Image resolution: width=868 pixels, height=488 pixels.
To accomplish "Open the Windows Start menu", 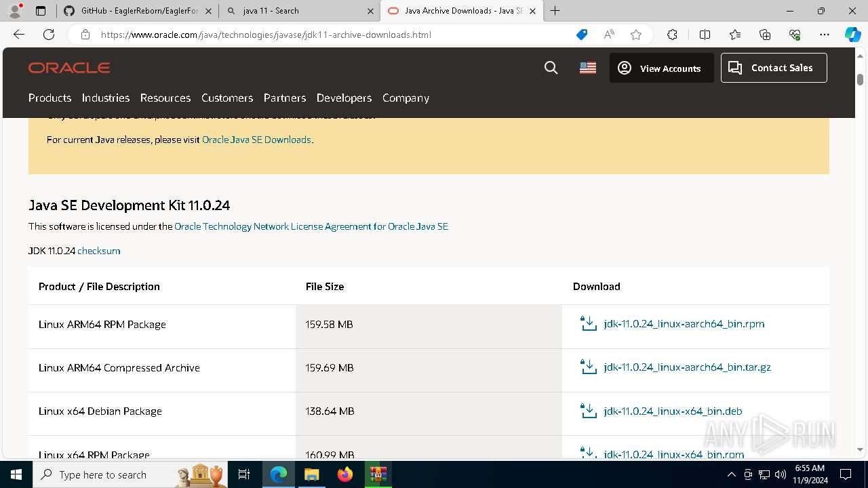I will coord(16,474).
